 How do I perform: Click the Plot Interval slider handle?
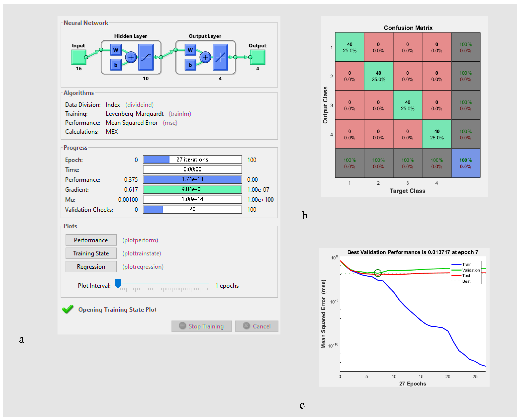pyautogui.click(x=118, y=283)
